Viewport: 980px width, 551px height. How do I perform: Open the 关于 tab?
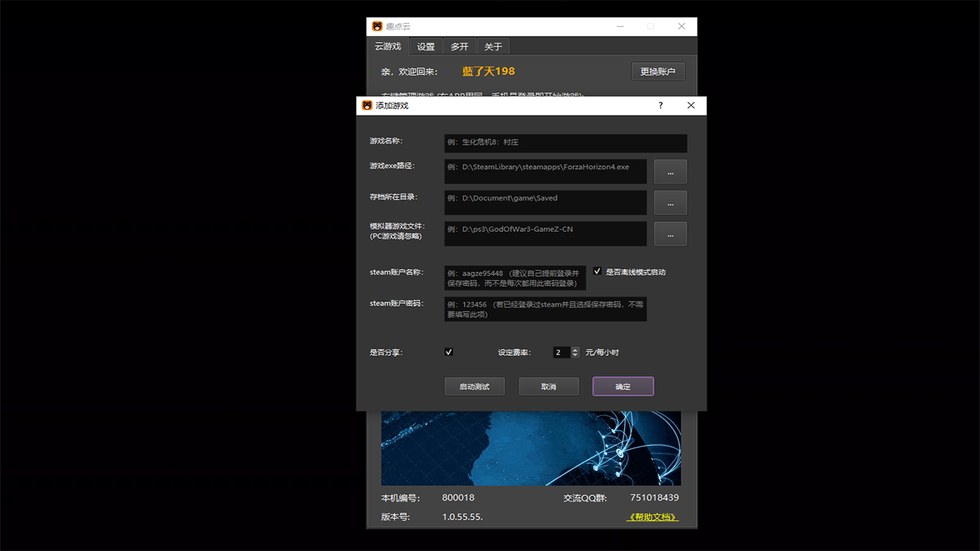tap(492, 46)
